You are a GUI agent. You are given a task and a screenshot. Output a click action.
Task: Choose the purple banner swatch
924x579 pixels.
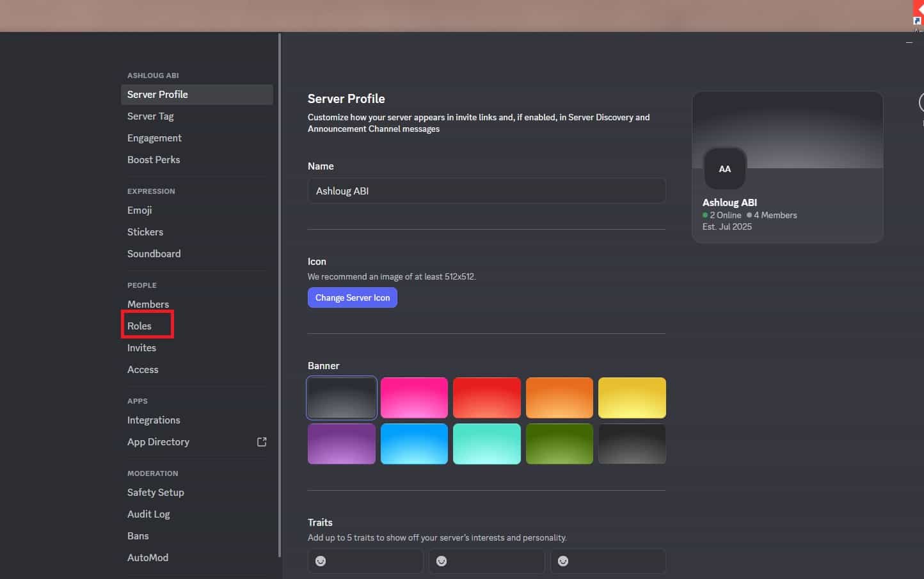coord(341,444)
